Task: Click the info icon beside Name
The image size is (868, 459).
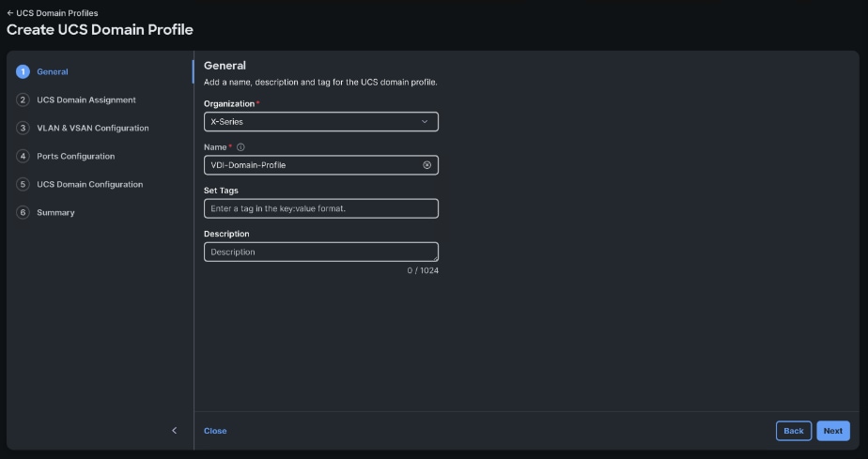Action: click(240, 147)
